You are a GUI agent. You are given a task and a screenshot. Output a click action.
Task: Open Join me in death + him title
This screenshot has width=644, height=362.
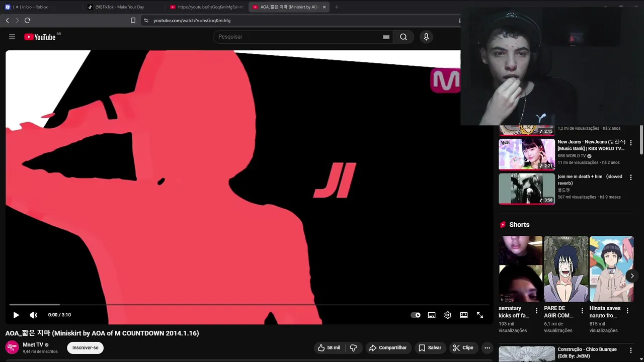tap(590, 179)
